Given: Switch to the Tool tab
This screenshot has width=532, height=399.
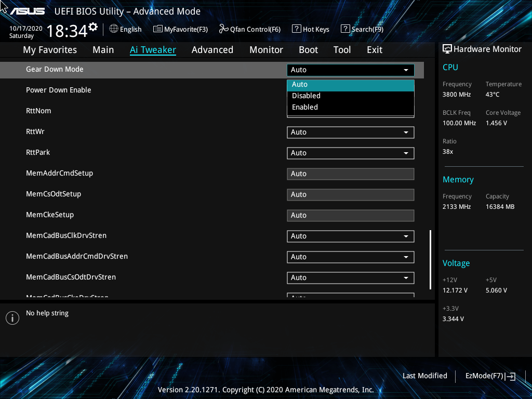Looking at the screenshot, I should click(x=342, y=50).
